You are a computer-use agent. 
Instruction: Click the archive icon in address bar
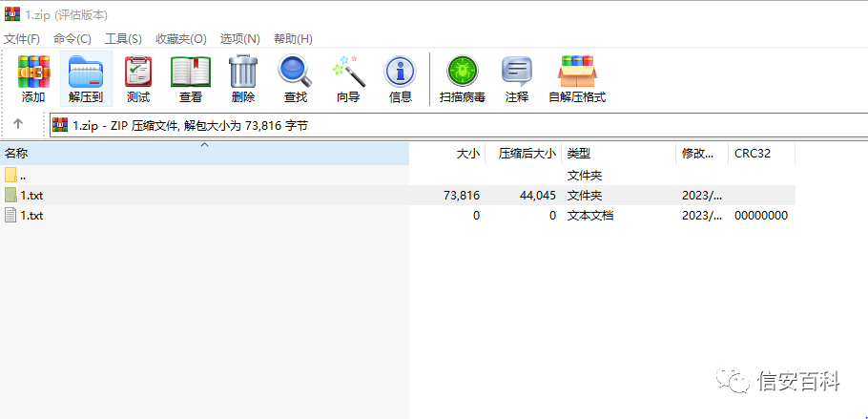[x=60, y=125]
